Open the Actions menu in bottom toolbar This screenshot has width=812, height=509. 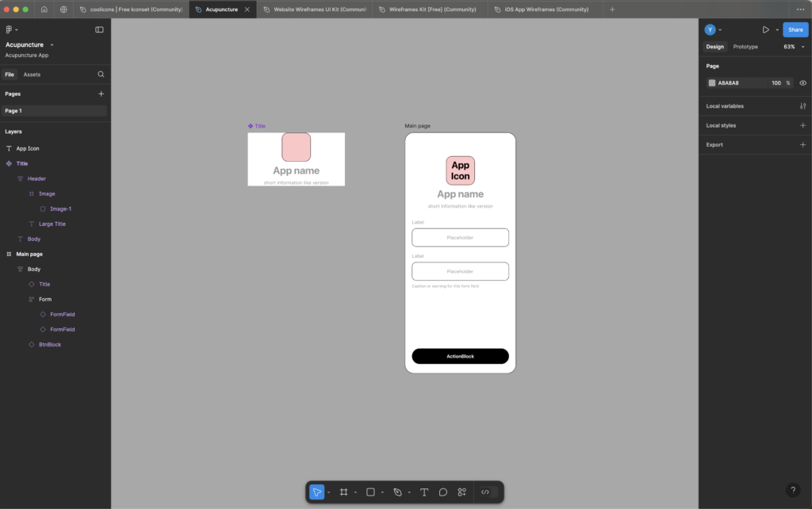pyautogui.click(x=462, y=492)
